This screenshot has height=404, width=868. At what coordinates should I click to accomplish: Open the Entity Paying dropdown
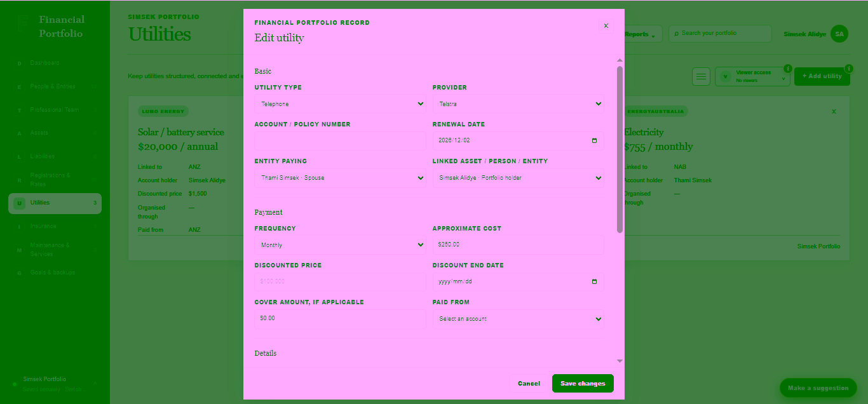(340, 178)
